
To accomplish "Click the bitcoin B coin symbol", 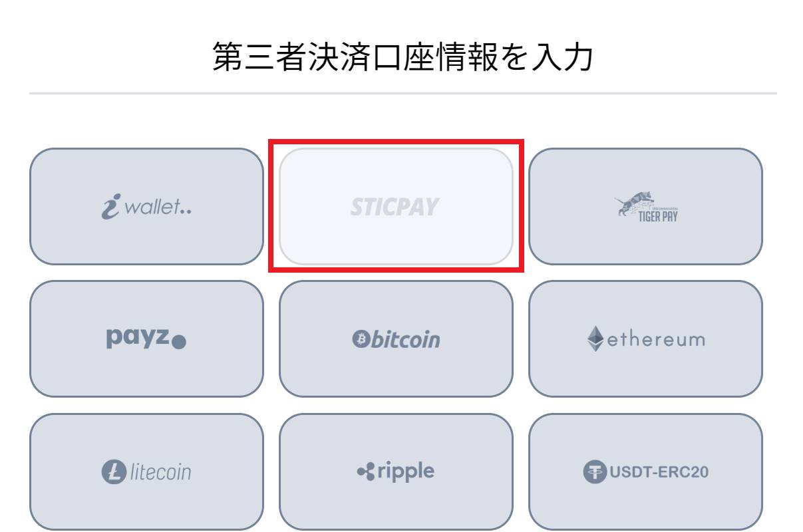I will [360, 340].
